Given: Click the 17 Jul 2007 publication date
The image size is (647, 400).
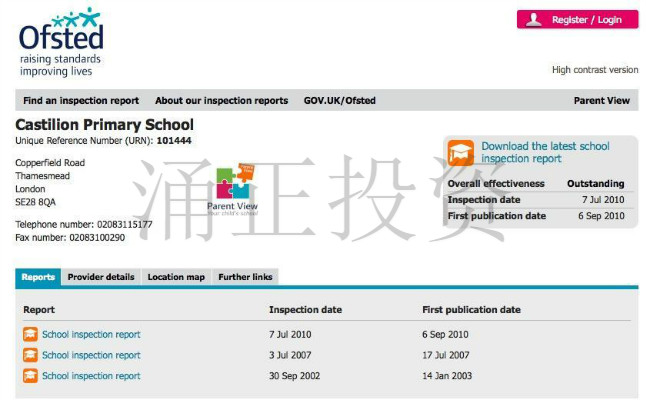Looking at the screenshot, I should click(x=446, y=355).
